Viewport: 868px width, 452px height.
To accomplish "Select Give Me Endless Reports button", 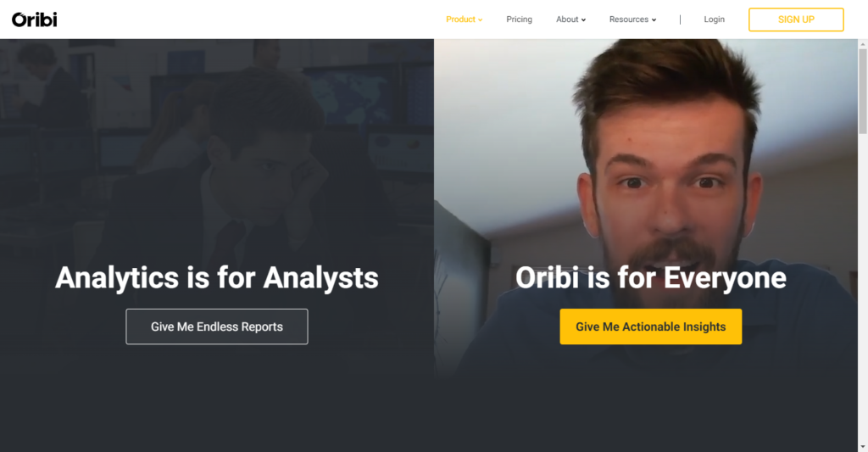I will (x=217, y=326).
